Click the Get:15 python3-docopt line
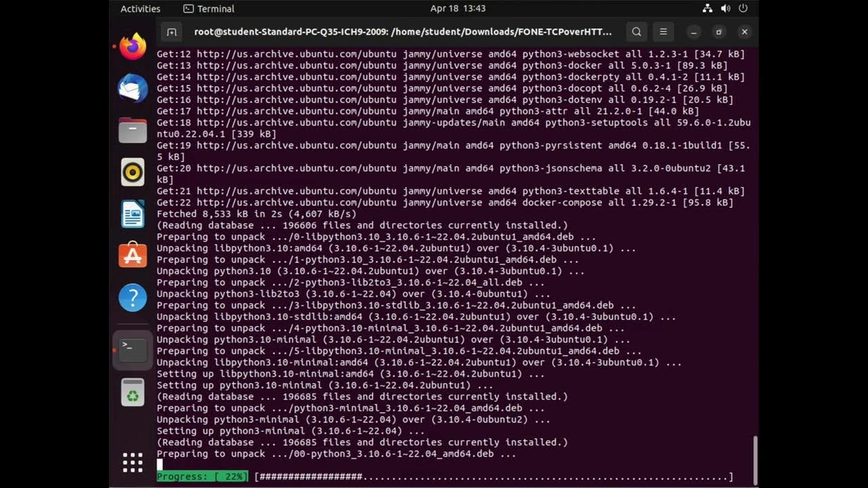 (x=442, y=89)
